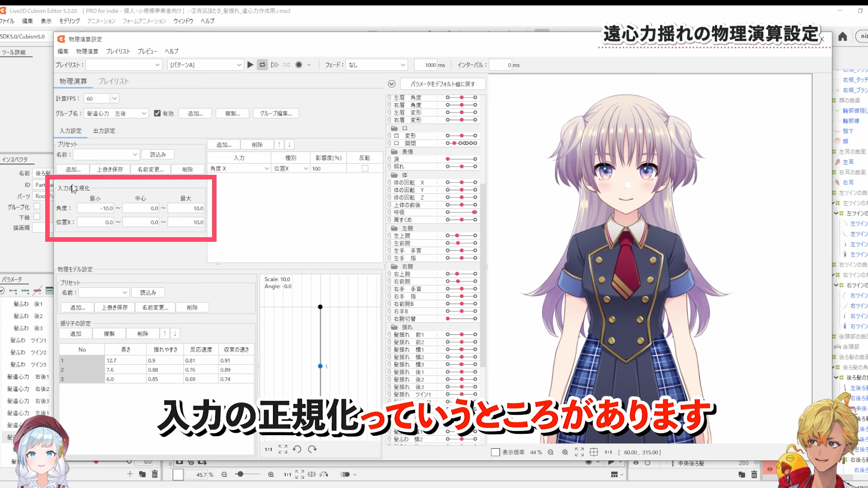Click the zoom-in magnifier under the preview
Image resolution: width=868 pixels, height=488 pixels.
click(565, 452)
